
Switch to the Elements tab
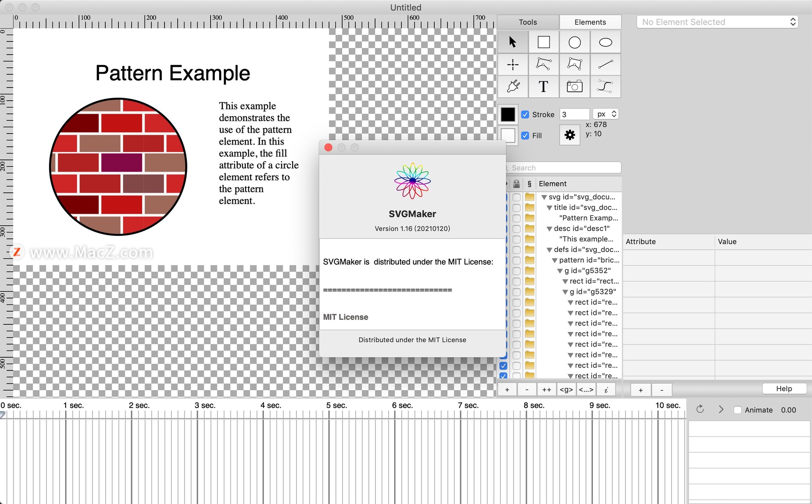pos(590,22)
